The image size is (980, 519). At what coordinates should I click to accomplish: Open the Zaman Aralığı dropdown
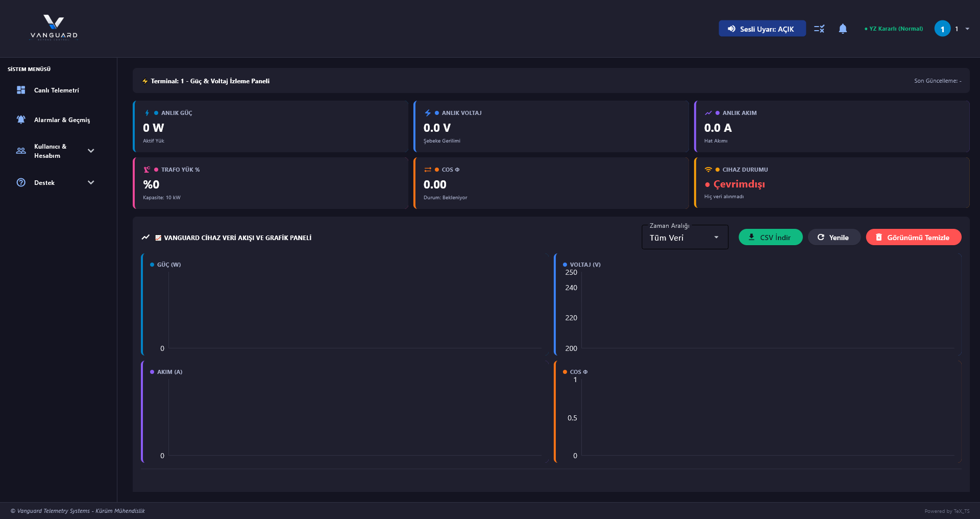pos(684,238)
